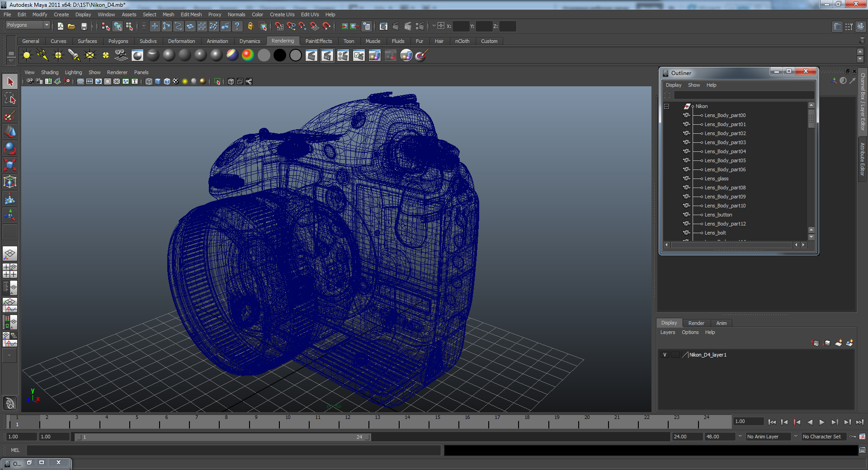Activate the Move tool
Image resolution: width=868 pixels, height=470 pixels.
pos(10,132)
